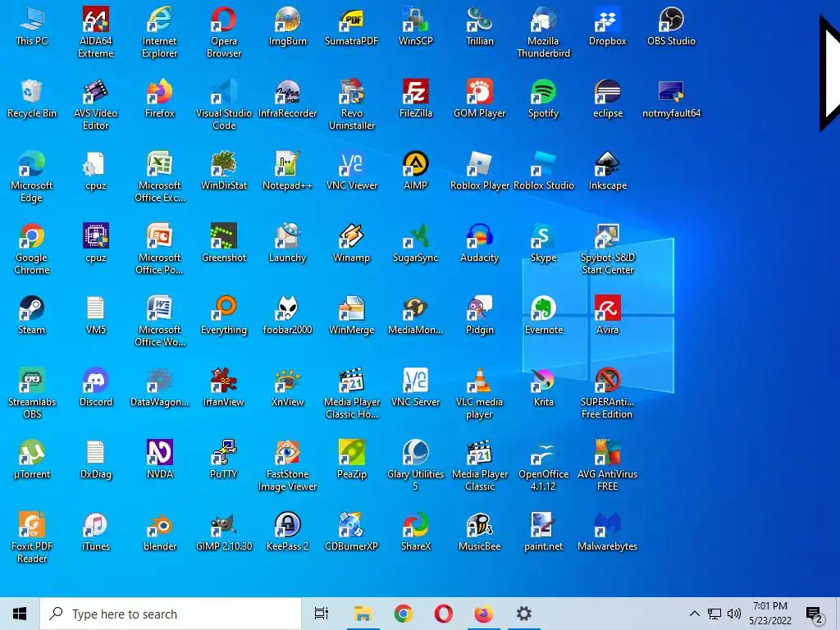The image size is (840, 630).
Task: Click the Evernote desktop icon
Action: pyautogui.click(x=543, y=316)
